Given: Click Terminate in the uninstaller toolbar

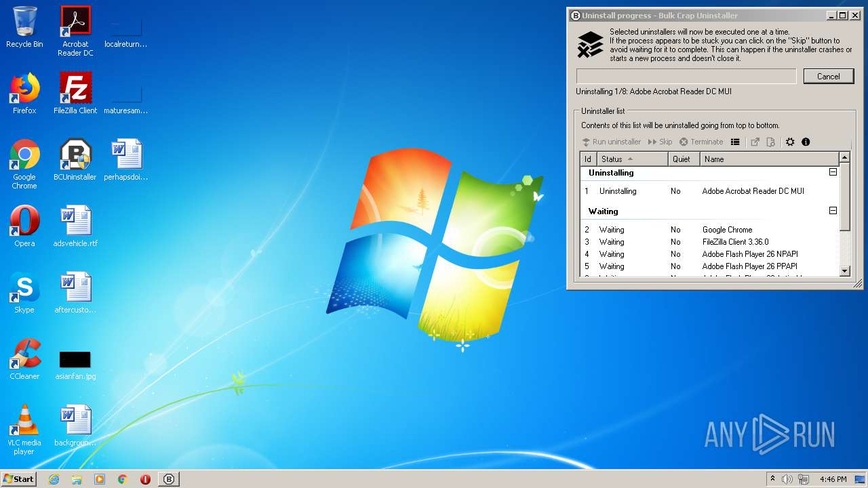Looking at the screenshot, I should (701, 142).
